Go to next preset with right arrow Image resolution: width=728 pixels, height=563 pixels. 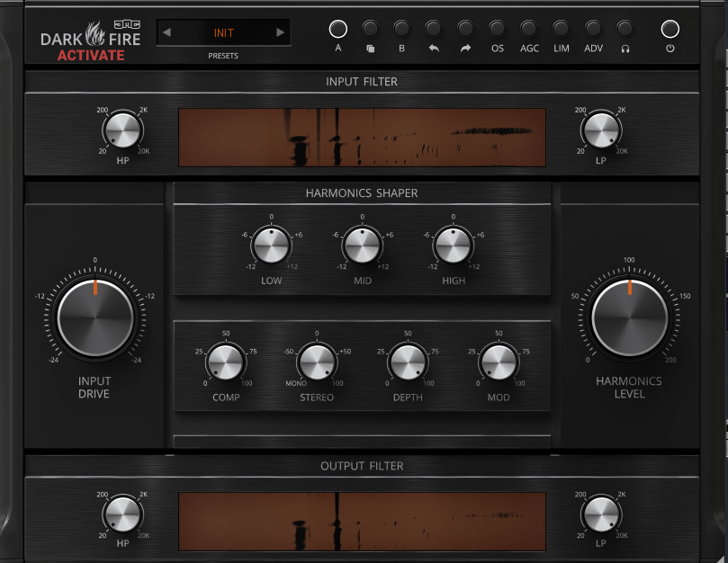(281, 33)
